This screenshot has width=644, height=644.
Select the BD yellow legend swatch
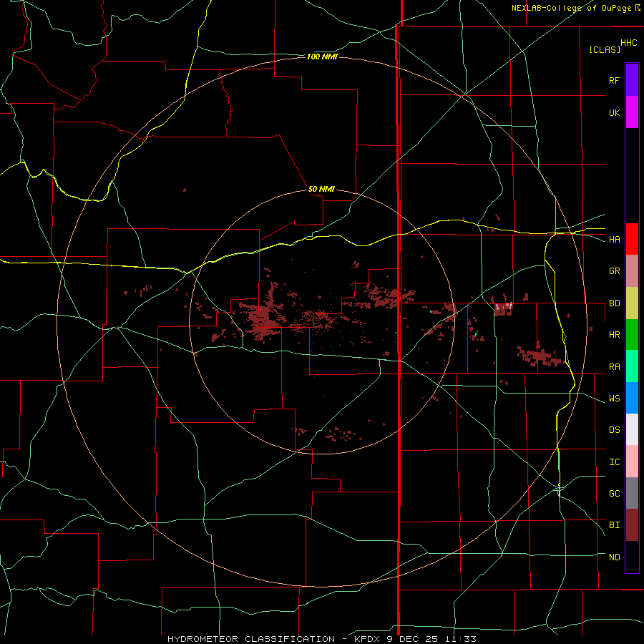tap(632, 303)
